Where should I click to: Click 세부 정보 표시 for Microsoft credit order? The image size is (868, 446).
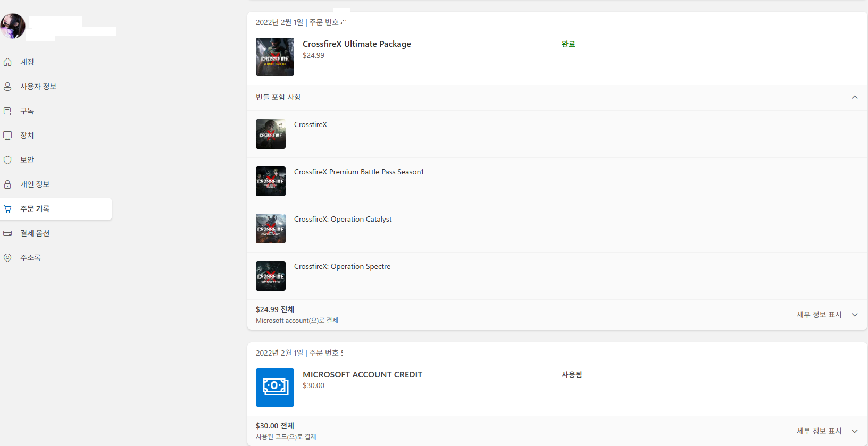(819, 431)
